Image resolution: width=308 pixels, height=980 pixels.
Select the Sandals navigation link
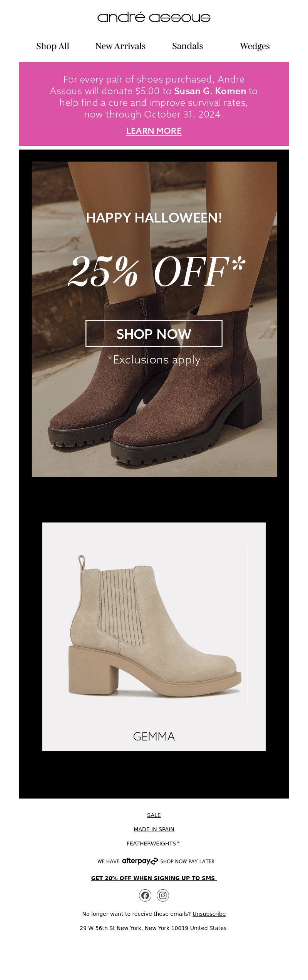coord(187,46)
